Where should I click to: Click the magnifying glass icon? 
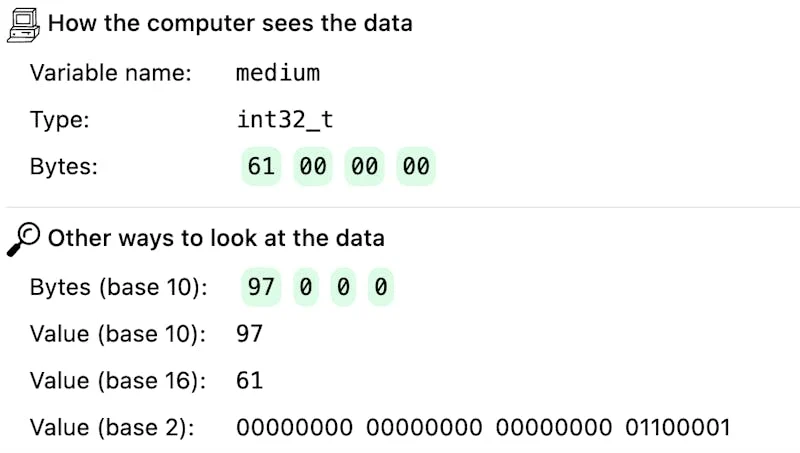[23, 239]
